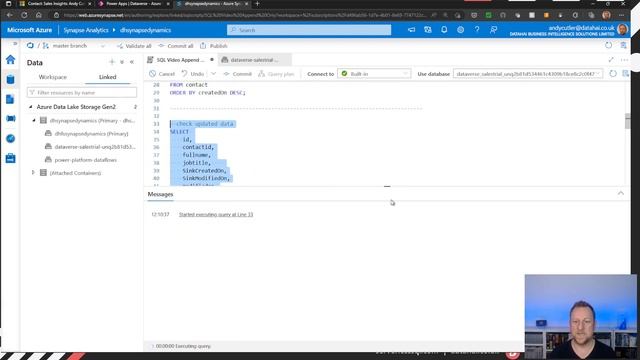Open the Home hub icon in sidebar
The height and width of the screenshot is (360, 640).
(x=11, y=60)
